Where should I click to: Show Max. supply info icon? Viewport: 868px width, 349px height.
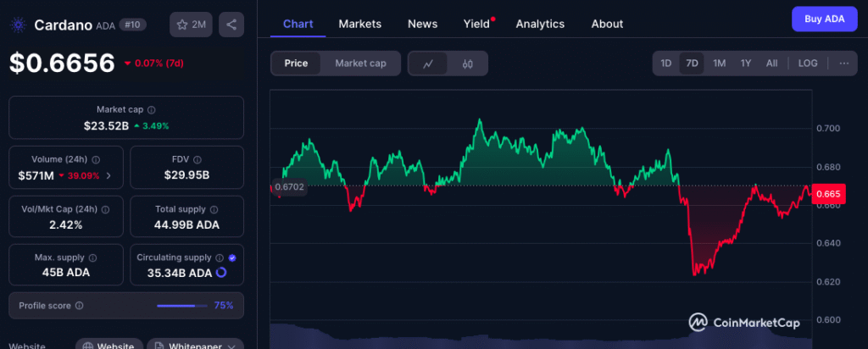click(x=92, y=258)
